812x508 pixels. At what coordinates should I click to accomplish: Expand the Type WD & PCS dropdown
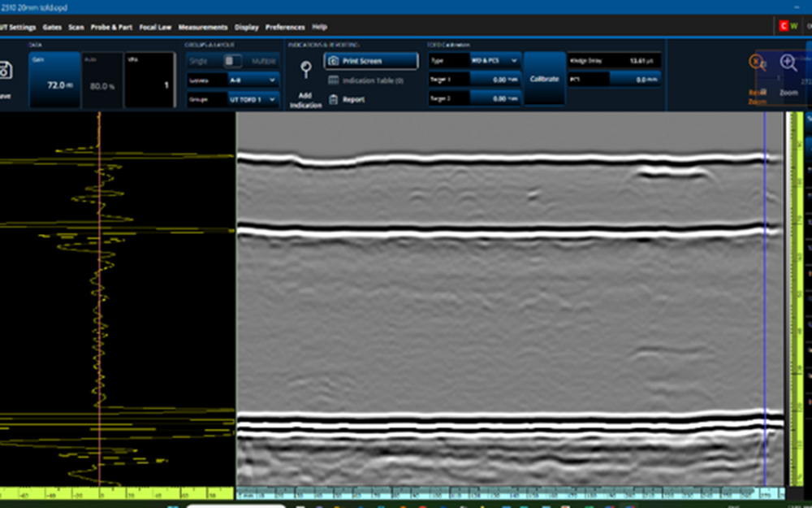(x=495, y=61)
